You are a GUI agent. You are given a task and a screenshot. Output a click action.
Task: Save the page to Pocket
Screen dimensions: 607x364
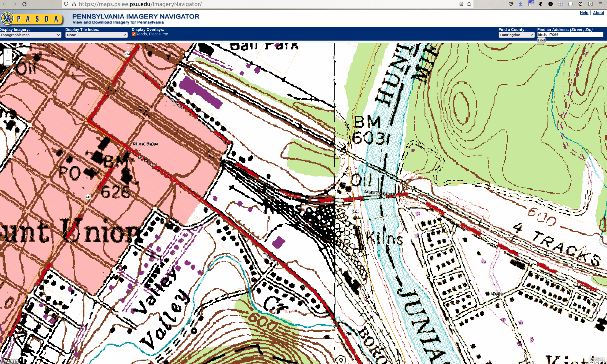coord(511,4)
